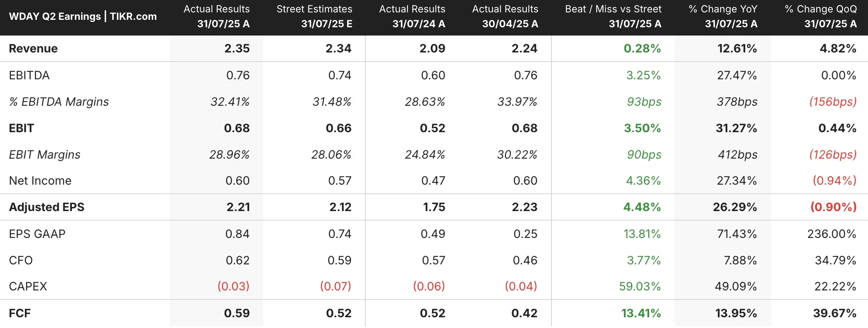Select the CFO row label

[21, 260]
